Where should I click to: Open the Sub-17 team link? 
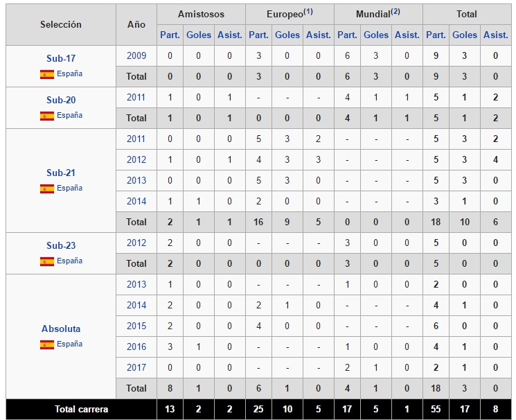61,58
